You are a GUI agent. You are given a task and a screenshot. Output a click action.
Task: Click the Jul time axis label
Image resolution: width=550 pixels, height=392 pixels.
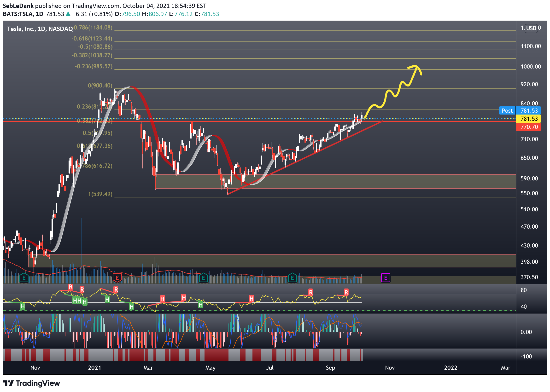pyautogui.click(x=269, y=368)
